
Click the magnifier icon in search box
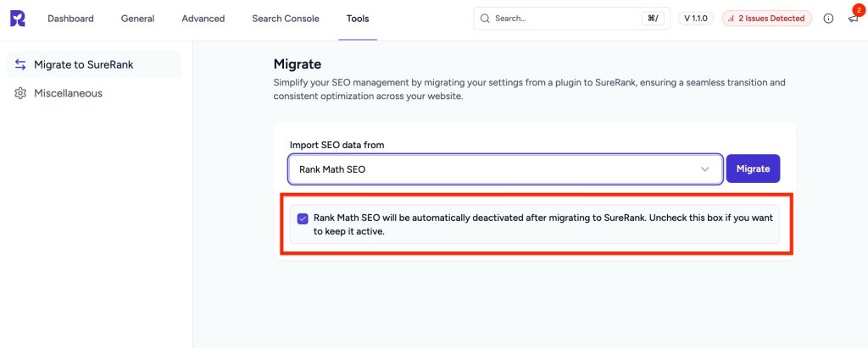485,19
